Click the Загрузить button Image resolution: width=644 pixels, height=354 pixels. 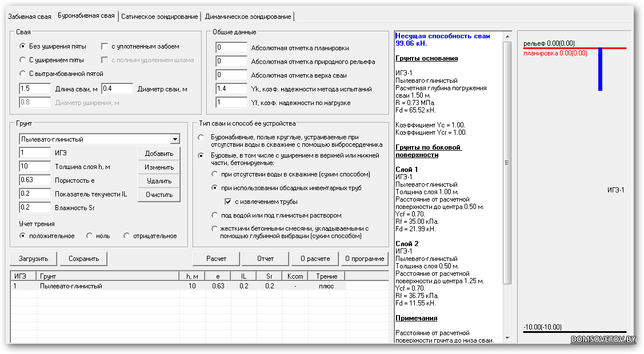34,259
